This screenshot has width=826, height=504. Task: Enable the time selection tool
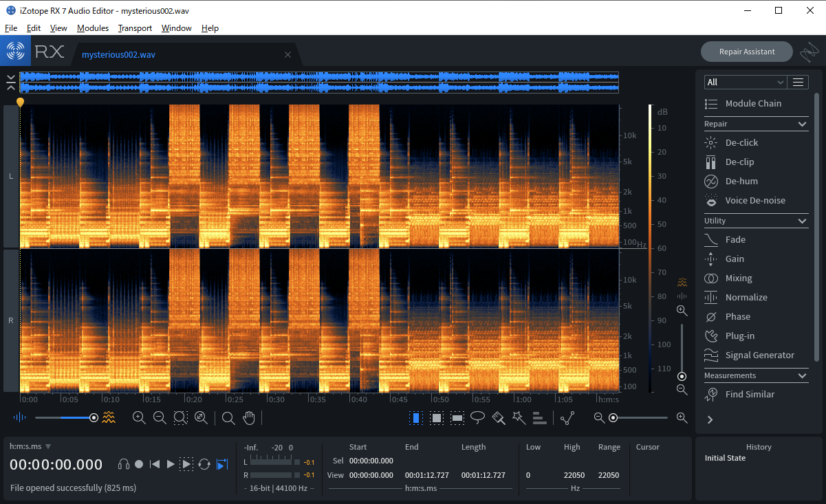[415, 417]
